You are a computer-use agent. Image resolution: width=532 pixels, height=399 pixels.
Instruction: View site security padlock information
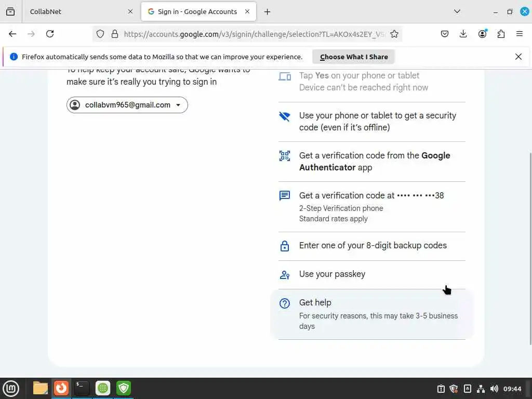tap(115, 34)
